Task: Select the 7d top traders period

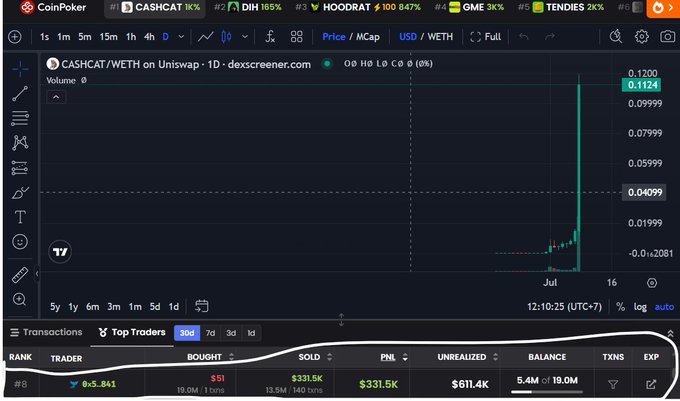Action: click(210, 333)
